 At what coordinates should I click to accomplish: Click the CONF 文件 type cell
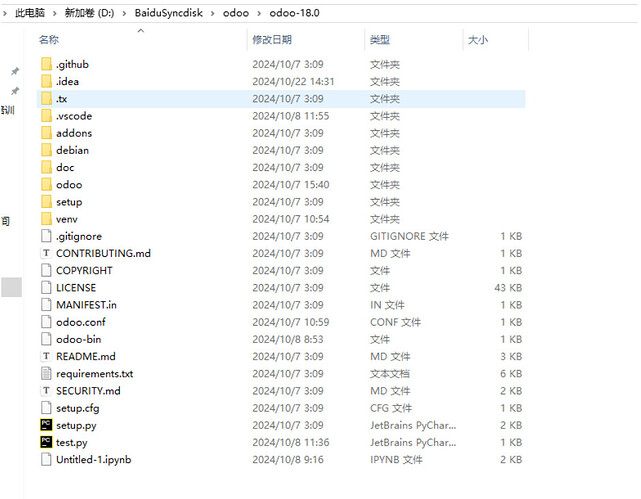(x=395, y=322)
